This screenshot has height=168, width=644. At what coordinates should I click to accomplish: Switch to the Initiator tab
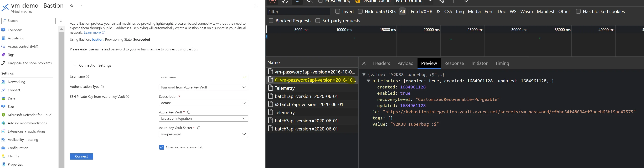pos(479,63)
